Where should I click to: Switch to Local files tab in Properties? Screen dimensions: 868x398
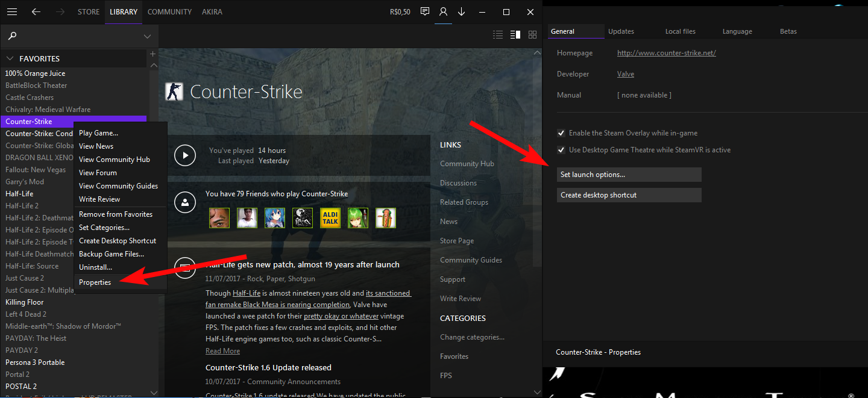[x=680, y=31]
